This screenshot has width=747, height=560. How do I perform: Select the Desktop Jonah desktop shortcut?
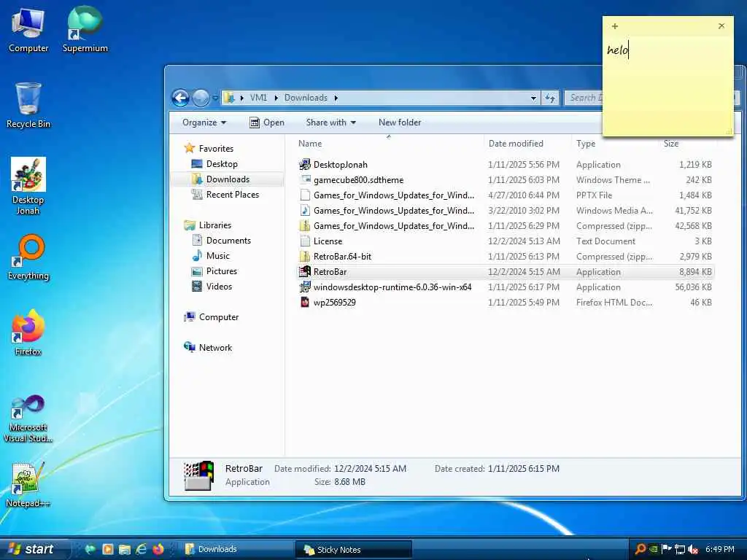point(28,186)
